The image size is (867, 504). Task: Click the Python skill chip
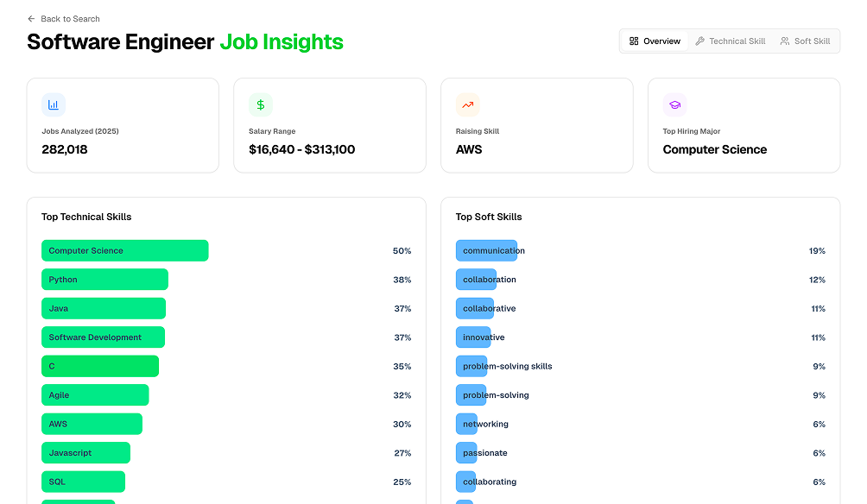click(x=104, y=279)
